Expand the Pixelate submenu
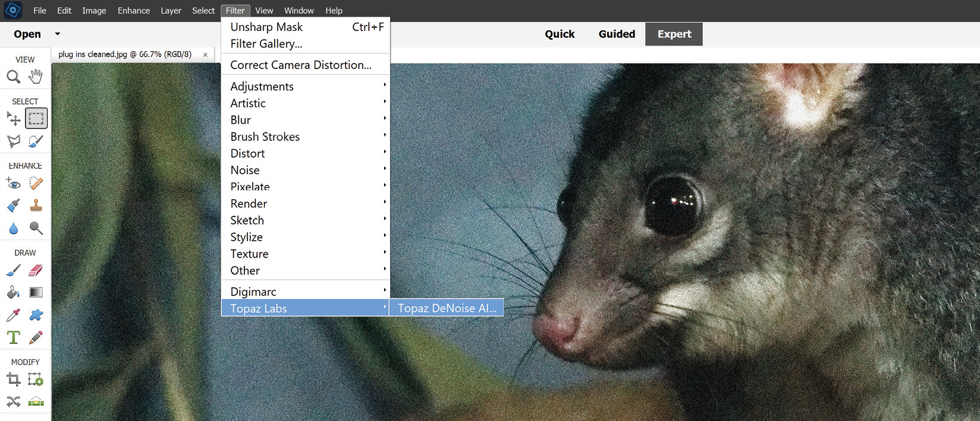Image resolution: width=980 pixels, height=421 pixels. pos(306,187)
